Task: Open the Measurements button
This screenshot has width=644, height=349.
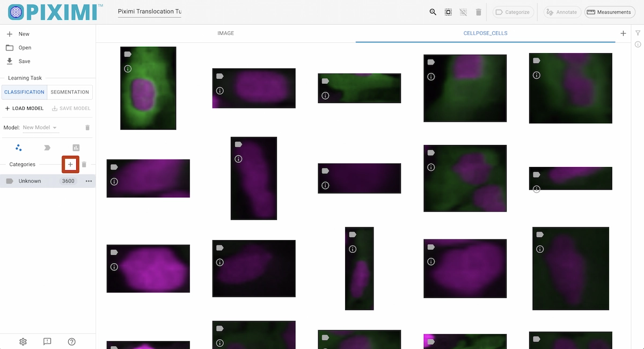Action: point(609,12)
